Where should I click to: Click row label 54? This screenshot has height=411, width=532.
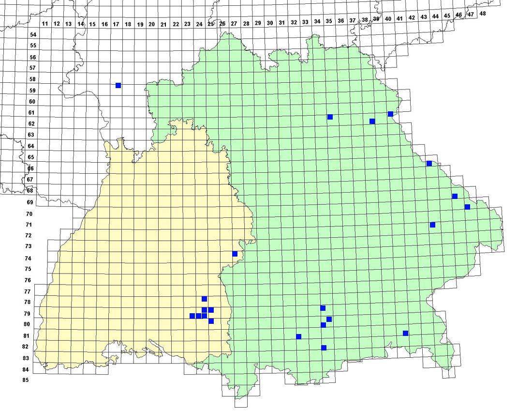tap(33, 35)
